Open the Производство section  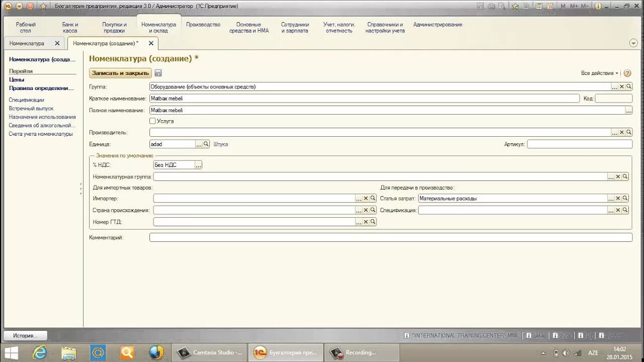203,25
